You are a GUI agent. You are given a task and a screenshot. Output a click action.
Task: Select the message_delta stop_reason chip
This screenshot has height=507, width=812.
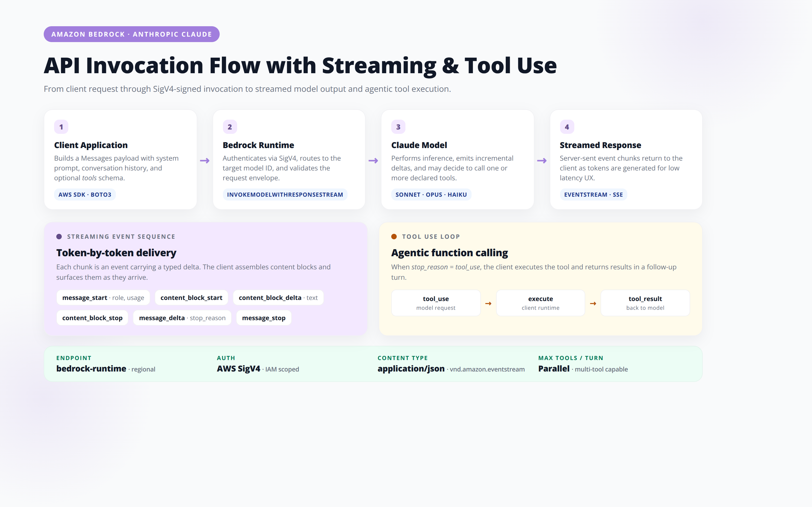[182, 318]
